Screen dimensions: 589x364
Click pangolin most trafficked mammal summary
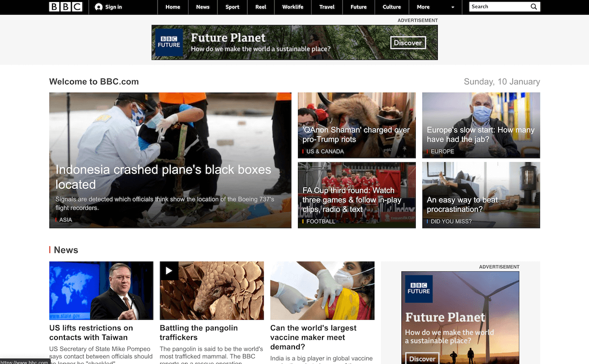pos(211,355)
